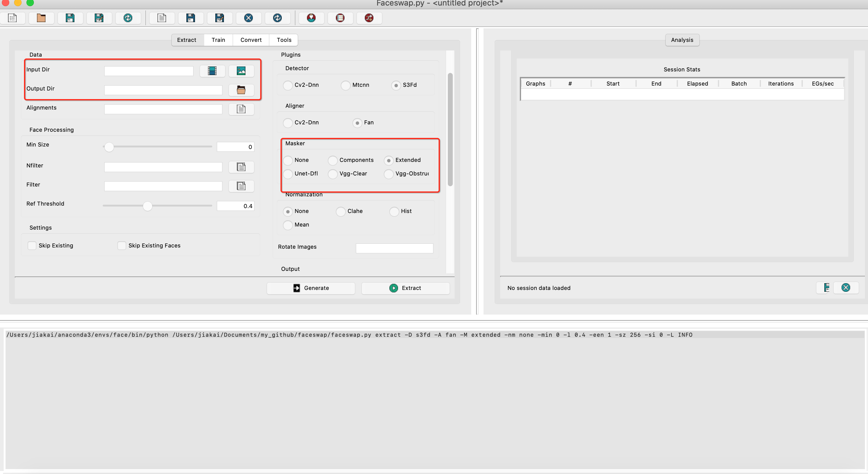
Task: Open Alignments file browse icon
Action: [241, 109]
